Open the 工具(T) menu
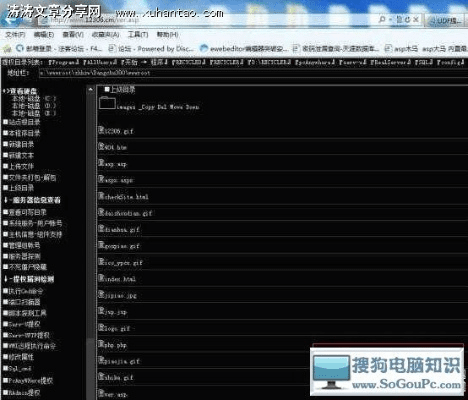This screenshot has width=468, height=400. coord(138,34)
